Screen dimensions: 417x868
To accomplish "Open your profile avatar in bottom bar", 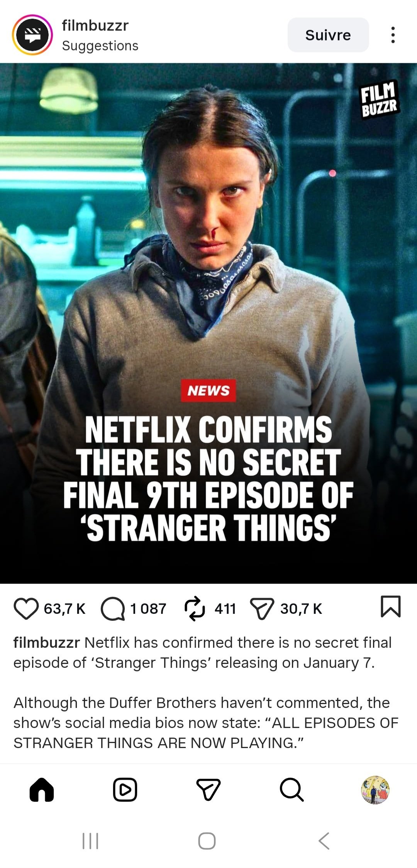I will pyautogui.click(x=375, y=790).
